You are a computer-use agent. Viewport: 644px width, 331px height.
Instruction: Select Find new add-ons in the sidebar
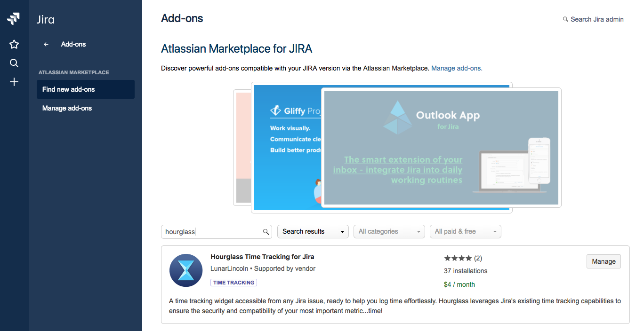point(86,89)
